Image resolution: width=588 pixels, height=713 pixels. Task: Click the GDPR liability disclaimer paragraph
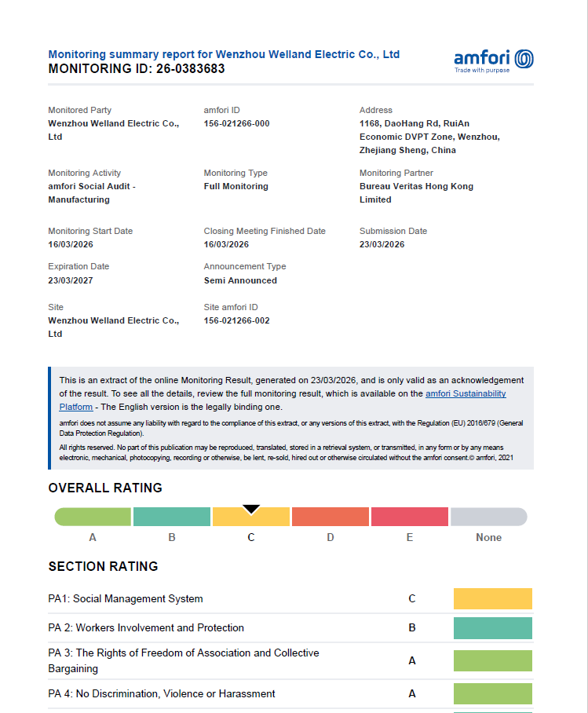click(291, 428)
